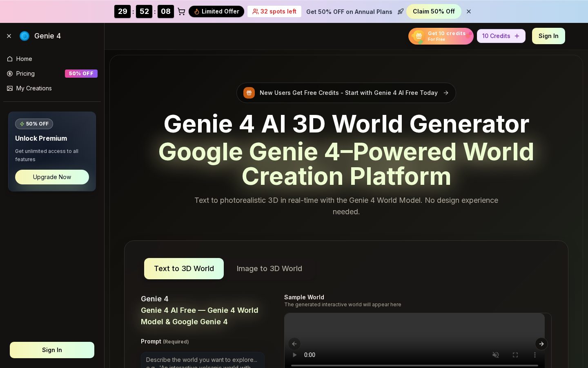Click 'Get 50% OFF on Annual Plans' text
Viewport: 588px width, 368px height.
[349, 12]
